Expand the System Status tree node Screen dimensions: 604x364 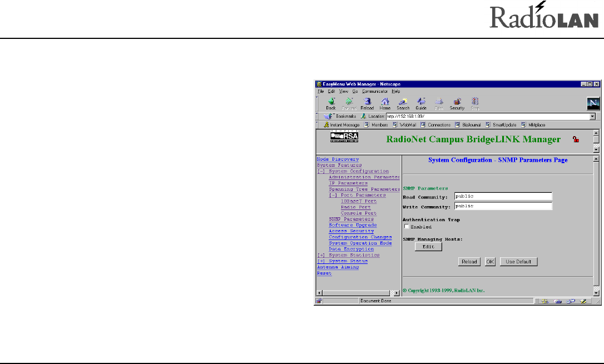pyautogui.click(x=321, y=261)
